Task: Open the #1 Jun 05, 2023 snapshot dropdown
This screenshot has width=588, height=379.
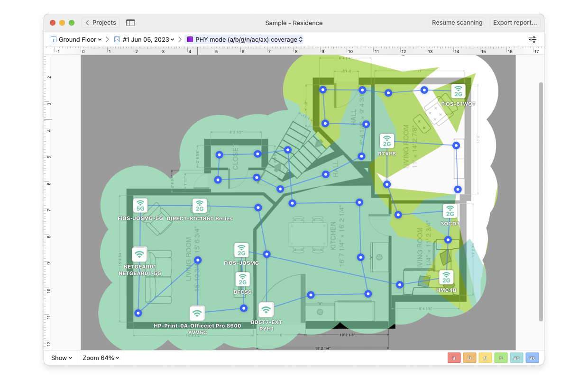Action: click(x=145, y=40)
